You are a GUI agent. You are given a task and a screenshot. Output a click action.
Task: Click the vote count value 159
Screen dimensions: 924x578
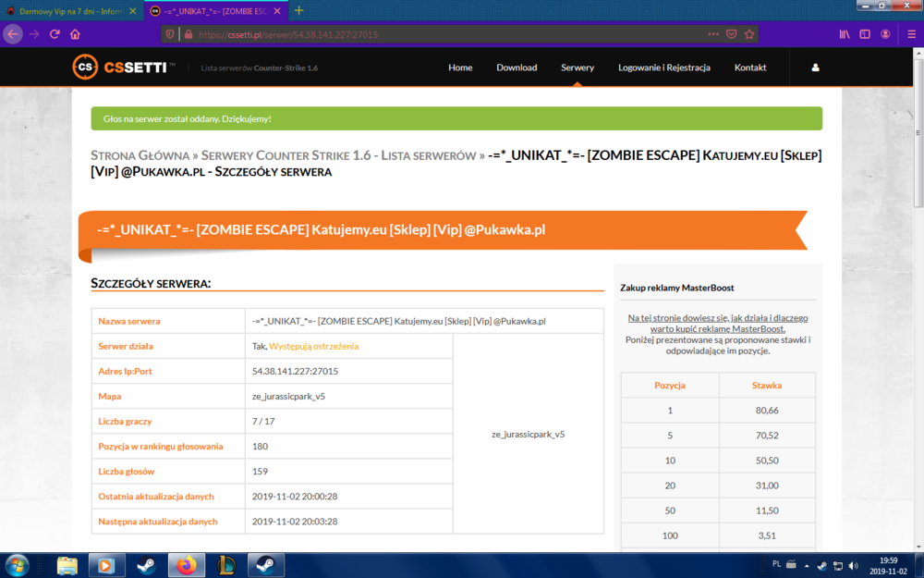(260, 472)
